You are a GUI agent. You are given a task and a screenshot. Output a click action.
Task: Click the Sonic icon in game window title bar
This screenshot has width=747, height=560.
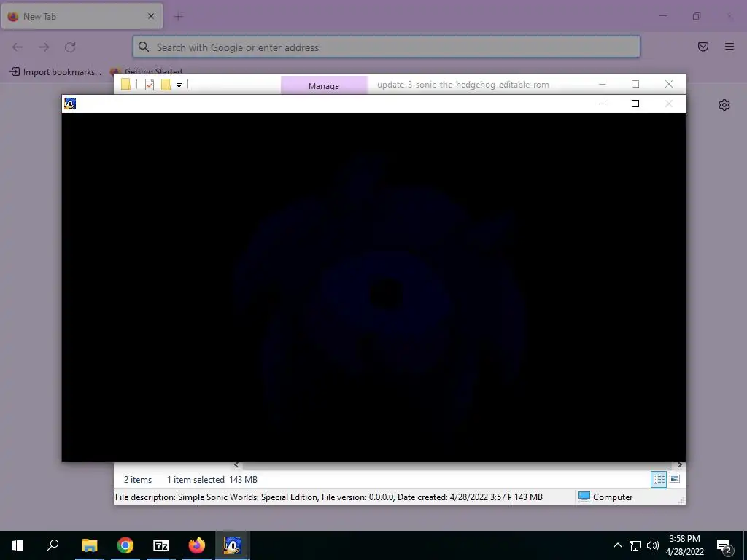70,104
